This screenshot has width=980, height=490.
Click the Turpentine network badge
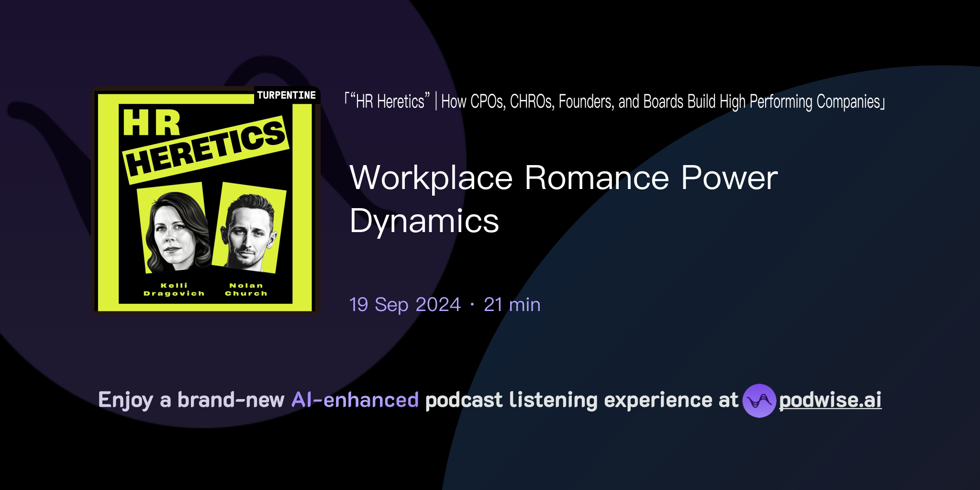click(x=286, y=95)
